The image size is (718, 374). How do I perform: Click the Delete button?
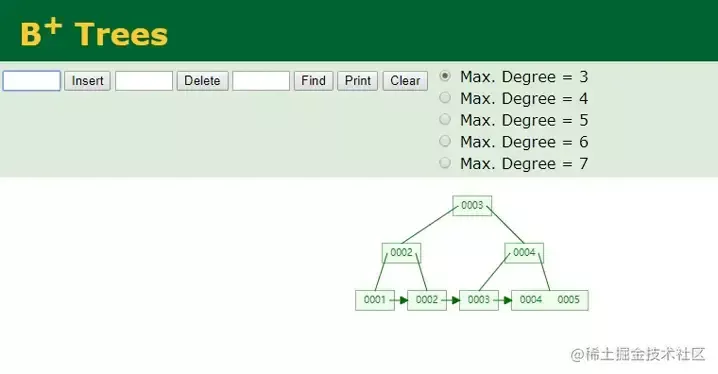pos(202,81)
